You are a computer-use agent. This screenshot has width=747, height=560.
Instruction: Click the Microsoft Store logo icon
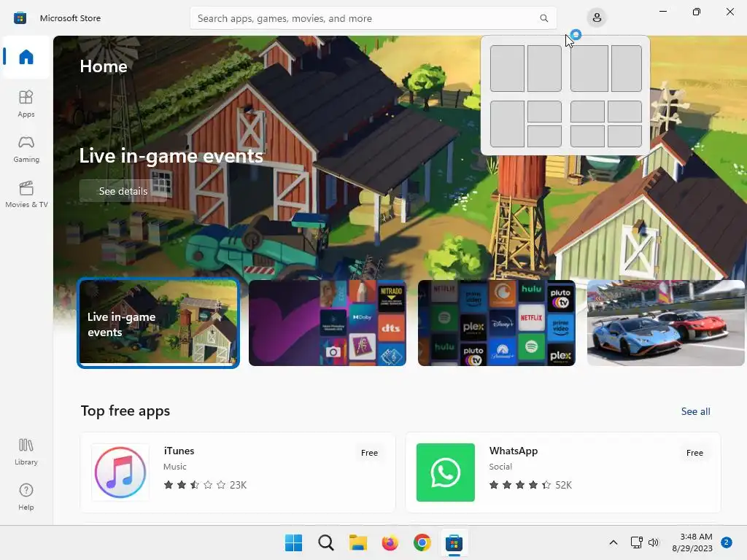(x=20, y=18)
